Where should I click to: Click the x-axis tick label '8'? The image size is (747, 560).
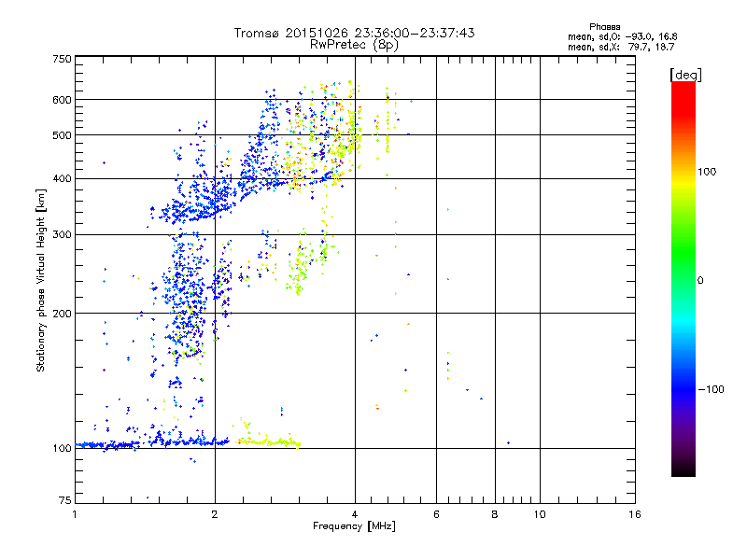[495, 514]
